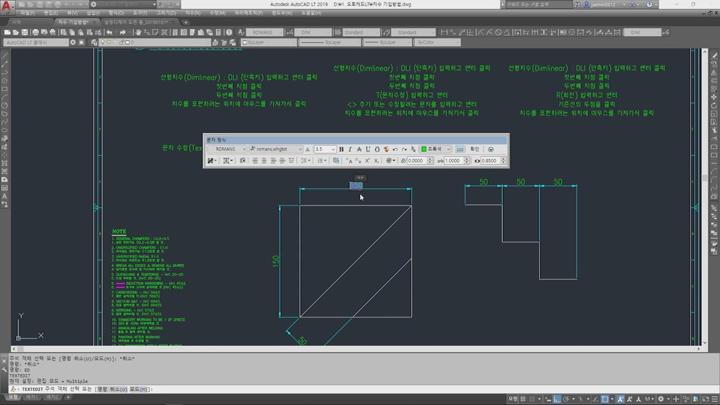Open the Paragraph settings icon
The width and height of the screenshot is (720, 405).
point(243,161)
